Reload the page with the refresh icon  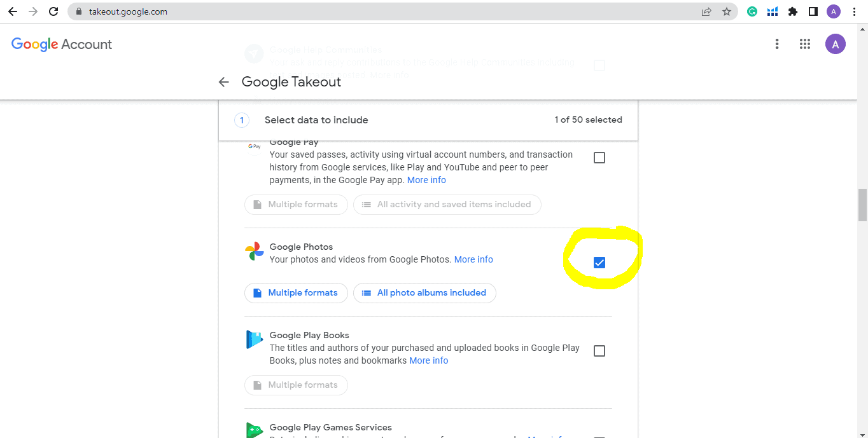[x=54, y=11]
